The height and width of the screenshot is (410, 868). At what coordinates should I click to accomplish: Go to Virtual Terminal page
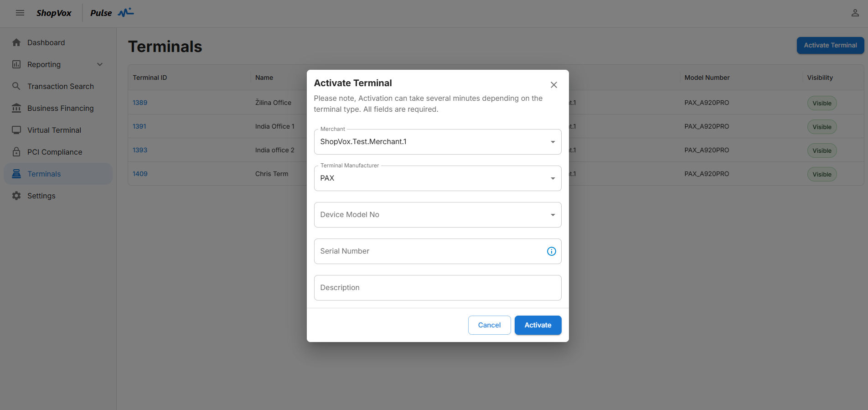(x=54, y=130)
